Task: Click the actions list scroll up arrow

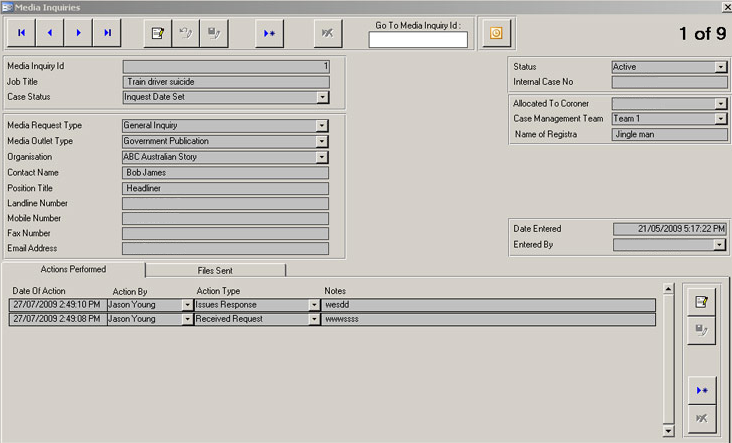Action: [x=669, y=289]
